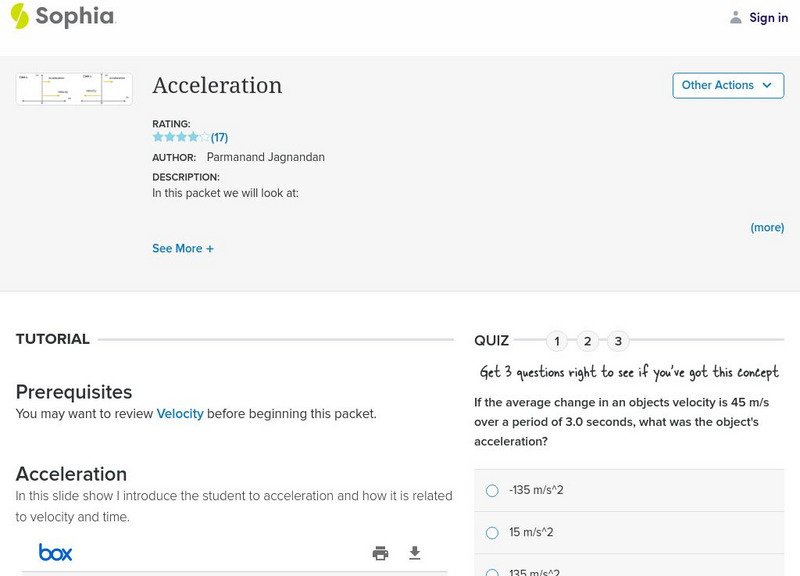Open the Acceleration tutorial thumbnail
Viewport: 800px width, 576px height.
(74, 89)
